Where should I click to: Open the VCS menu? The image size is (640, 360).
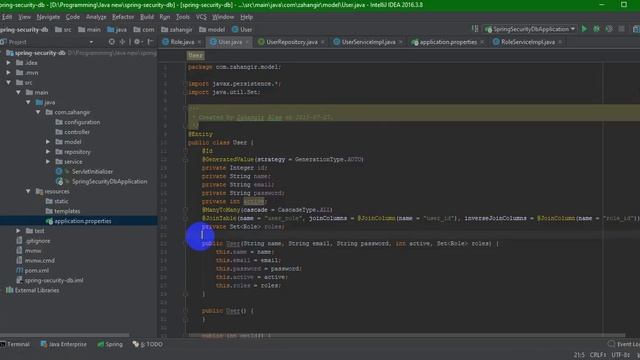click(201, 17)
